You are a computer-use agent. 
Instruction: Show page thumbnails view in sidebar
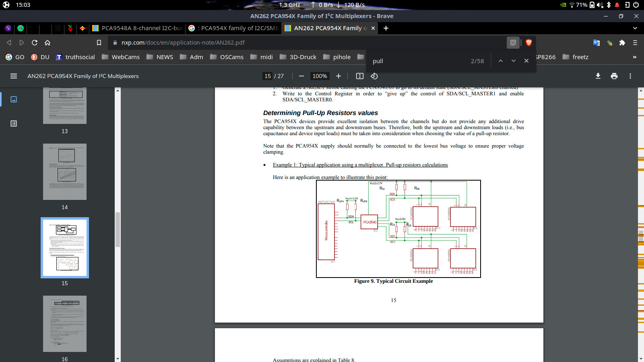coord(14,99)
